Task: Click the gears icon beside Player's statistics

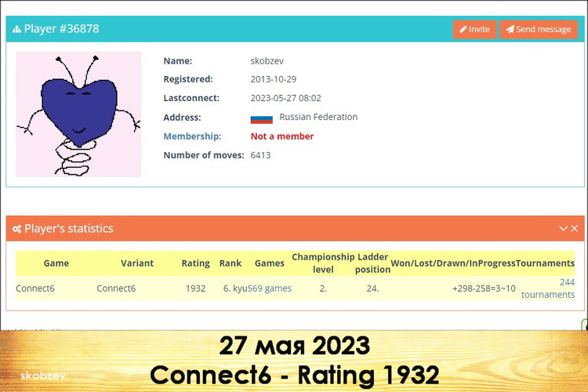Action: pyautogui.click(x=16, y=229)
